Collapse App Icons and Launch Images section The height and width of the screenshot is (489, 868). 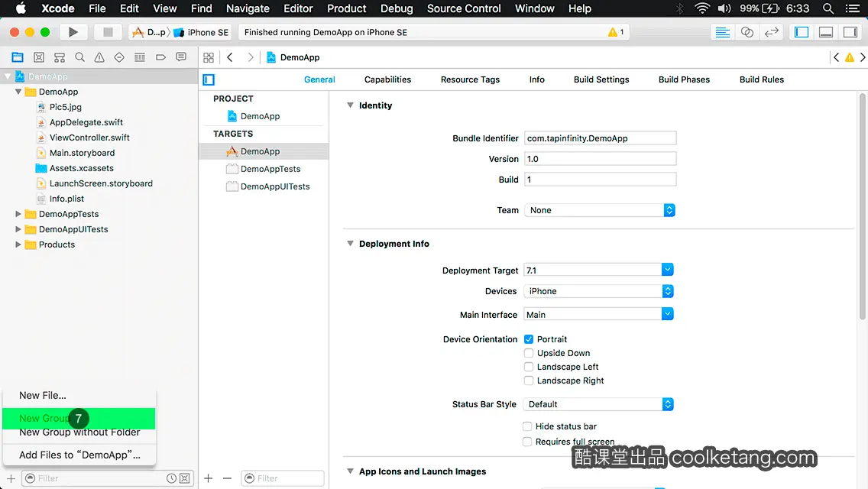click(x=350, y=471)
